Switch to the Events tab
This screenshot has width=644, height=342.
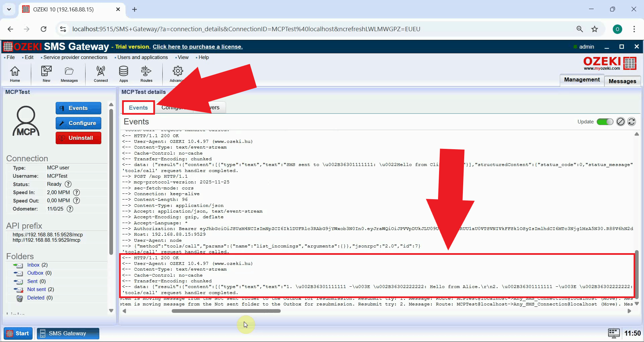138,108
